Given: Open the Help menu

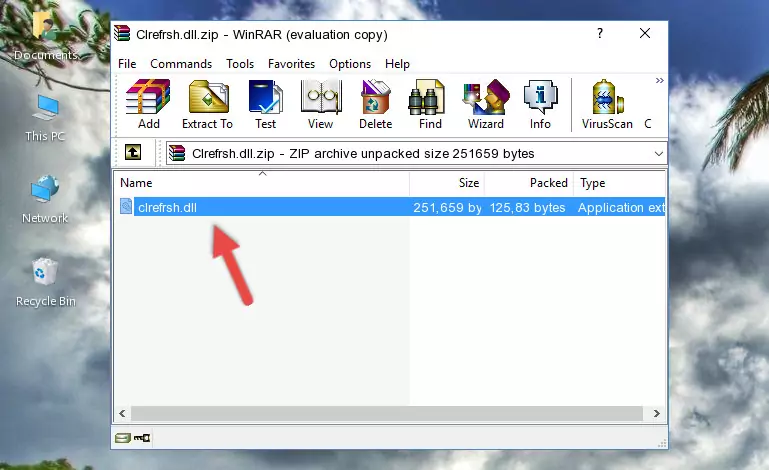Looking at the screenshot, I should (397, 64).
